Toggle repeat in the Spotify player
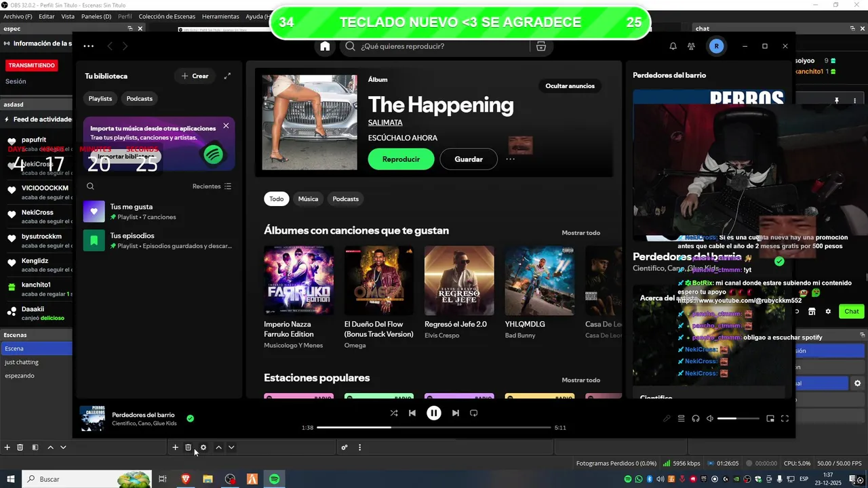 coord(474,413)
